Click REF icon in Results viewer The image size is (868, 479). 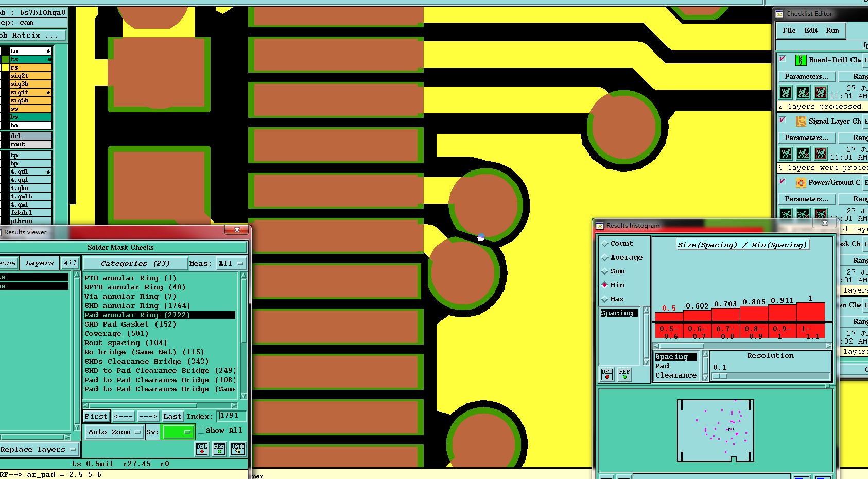pos(219,449)
